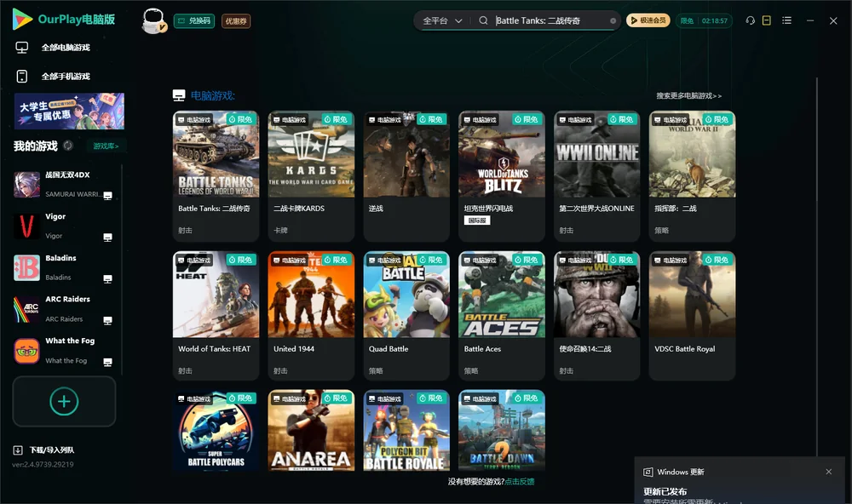
Task: Click 限免 badge on Battle Aces card
Action: 527,261
